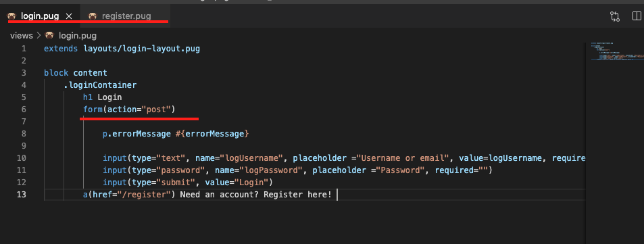This screenshot has width=644, height=244.
Task: Place cursor on 'extends' keyword
Action: [x=61, y=49]
